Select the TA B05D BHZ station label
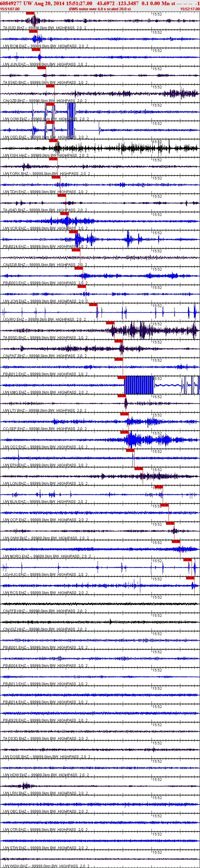This screenshot has width=200, height=868. 45,337
